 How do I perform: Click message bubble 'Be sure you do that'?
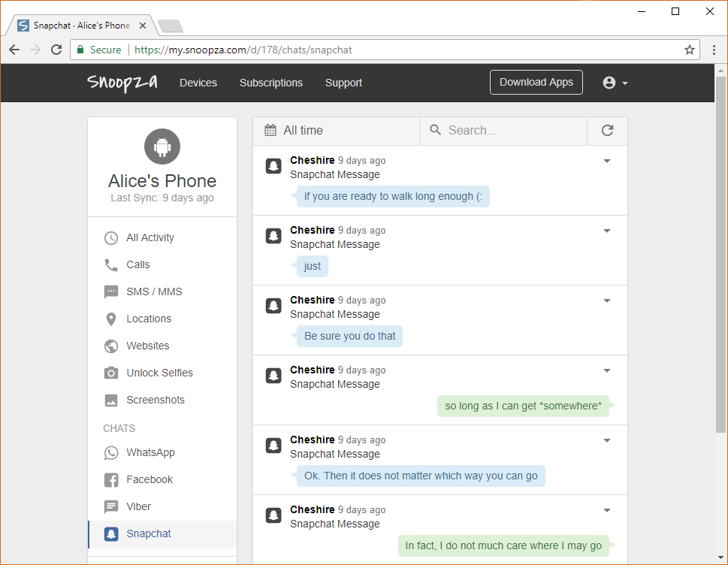349,336
